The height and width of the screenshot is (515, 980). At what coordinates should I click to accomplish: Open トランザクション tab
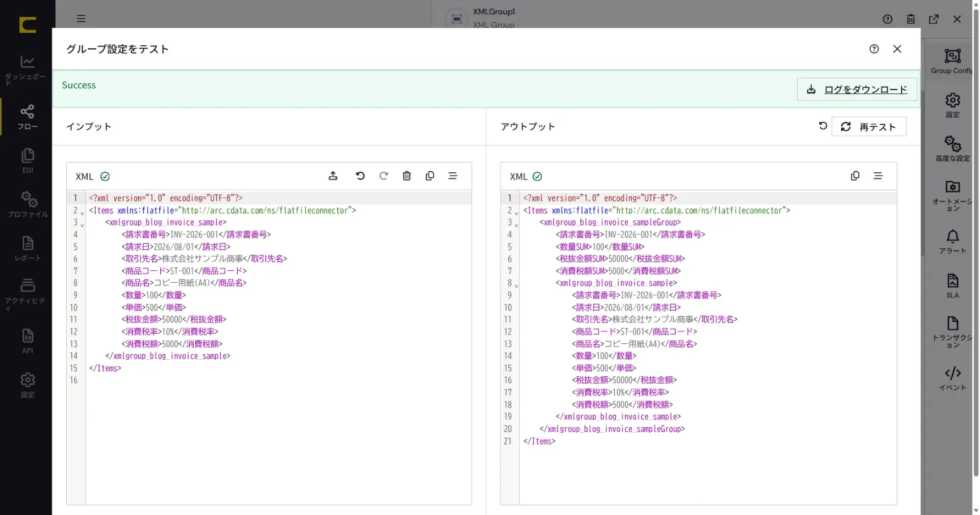952,333
